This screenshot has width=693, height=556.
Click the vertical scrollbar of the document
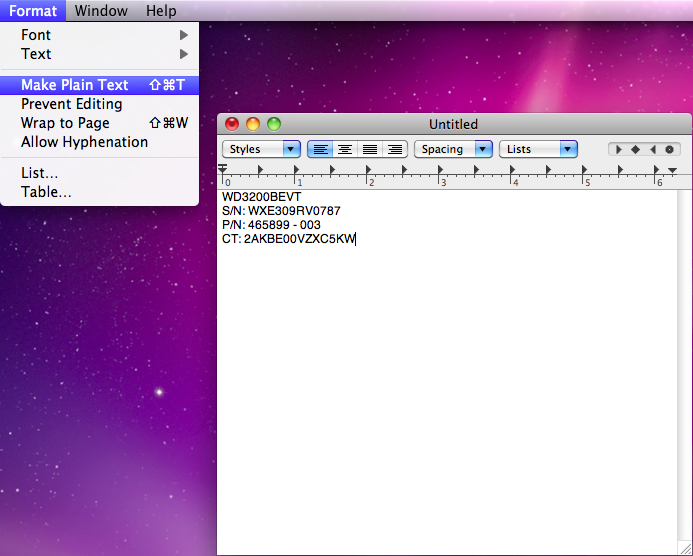(685, 365)
